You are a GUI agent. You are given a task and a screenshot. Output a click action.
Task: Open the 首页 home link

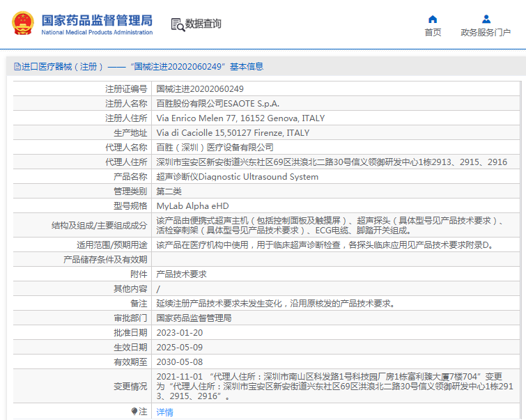[x=433, y=33]
